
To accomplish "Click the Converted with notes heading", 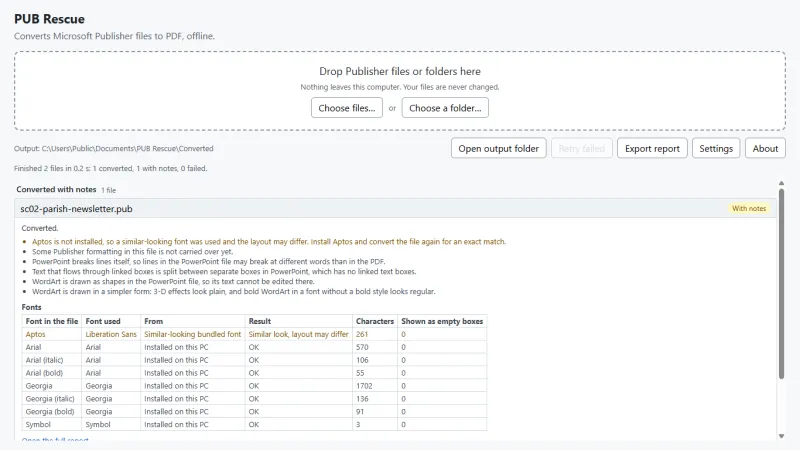I will pyautogui.click(x=56, y=189).
